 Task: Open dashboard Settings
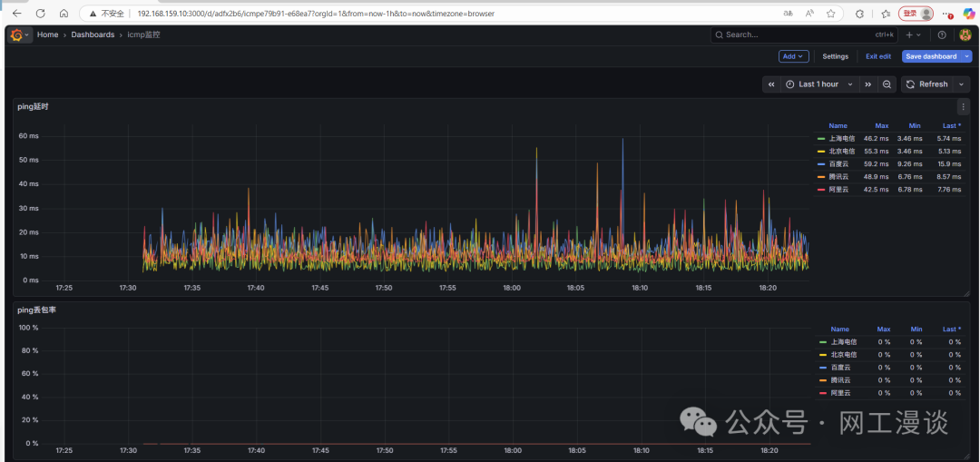tap(835, 56)
